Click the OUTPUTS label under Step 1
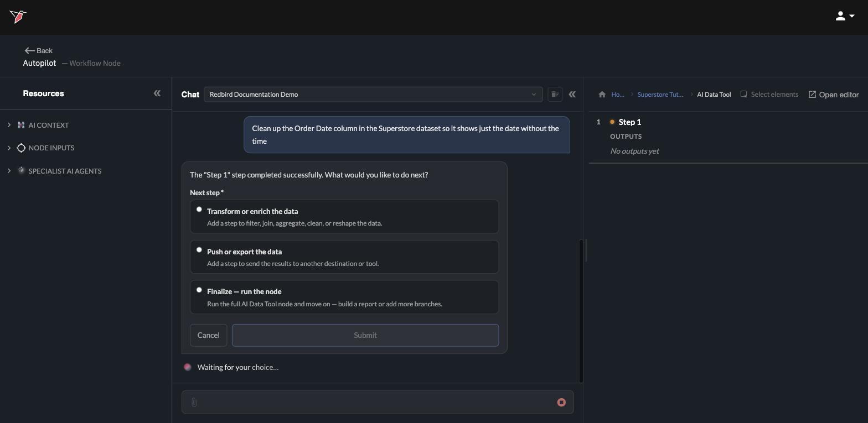868x423 pixels. (x=626, y=137)
